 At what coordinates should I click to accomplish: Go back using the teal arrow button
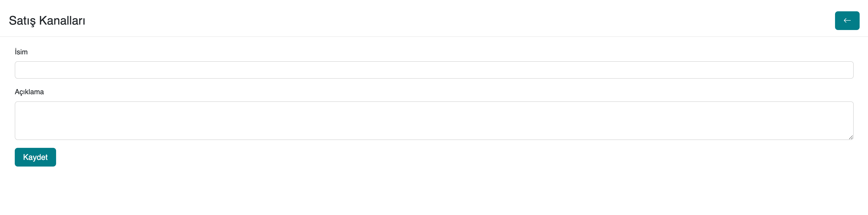847,21
